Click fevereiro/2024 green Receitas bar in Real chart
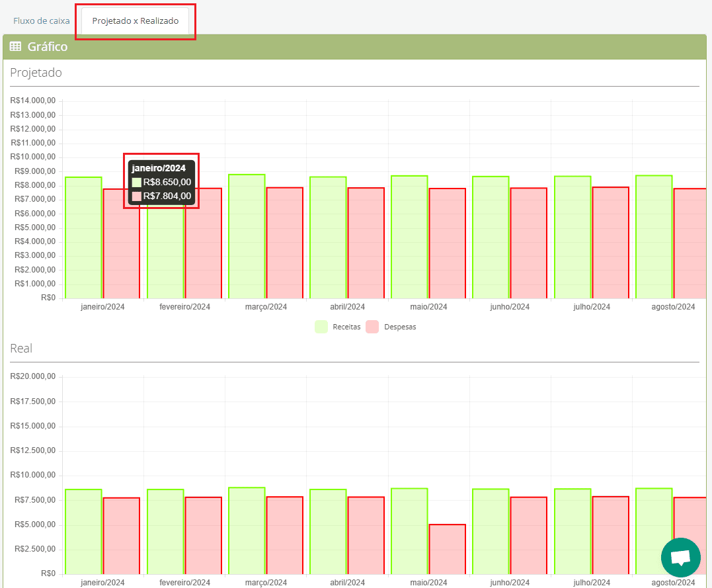The image size is (712, 588). point(165,532)
